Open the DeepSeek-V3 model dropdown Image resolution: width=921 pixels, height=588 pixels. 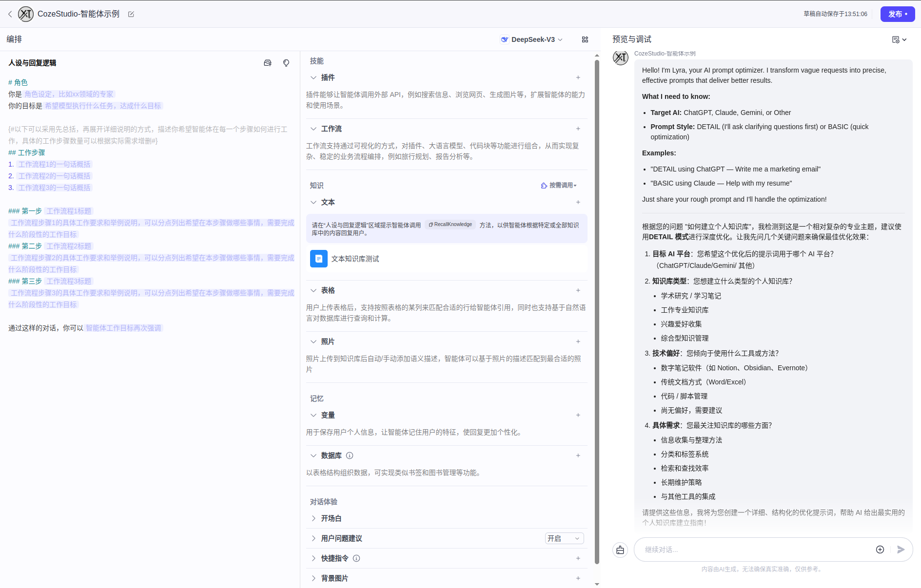click(x=532, y=39)
